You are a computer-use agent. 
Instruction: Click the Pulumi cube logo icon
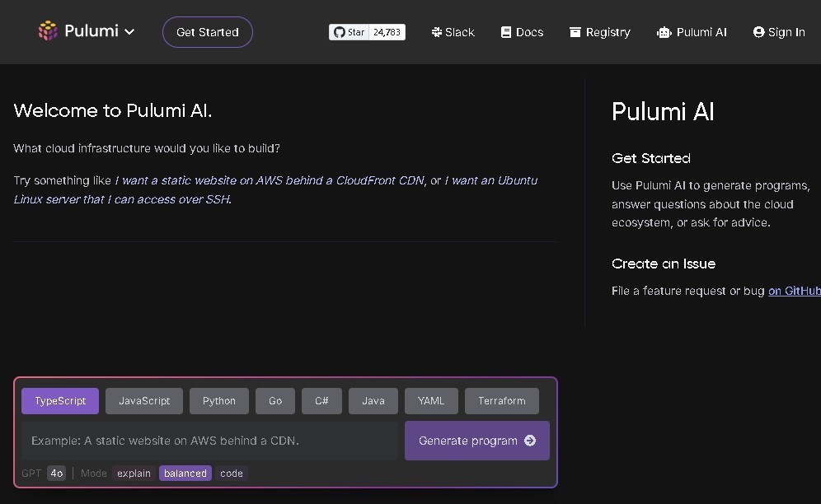click(48, 30)
